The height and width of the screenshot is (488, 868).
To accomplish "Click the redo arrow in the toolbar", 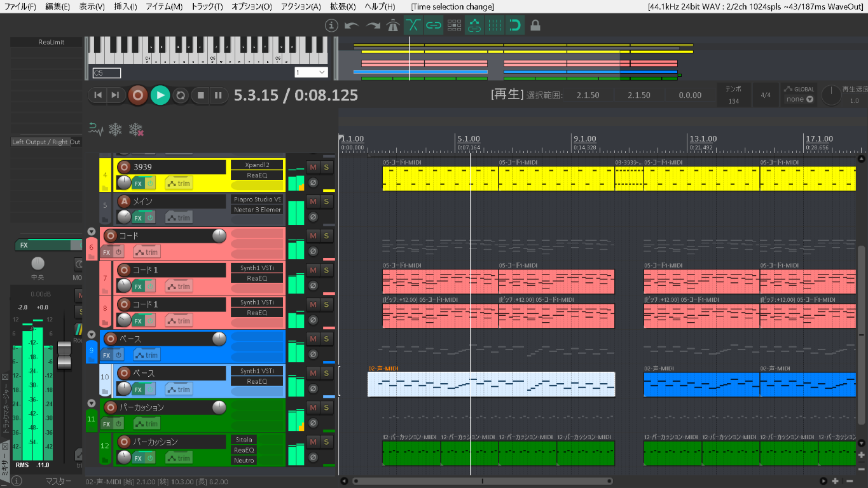I will tap(373, 25).
